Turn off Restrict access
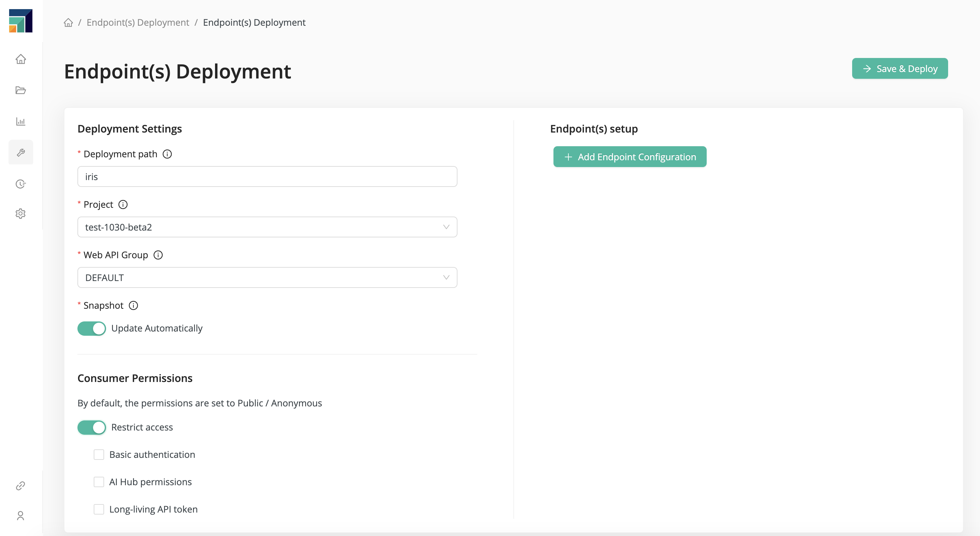 click(91, 428)
